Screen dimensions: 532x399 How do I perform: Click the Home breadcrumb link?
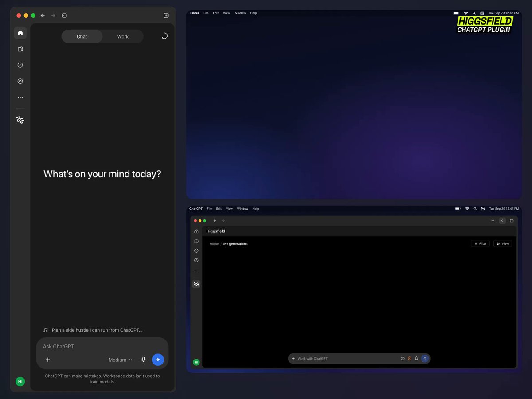[214, 244]
